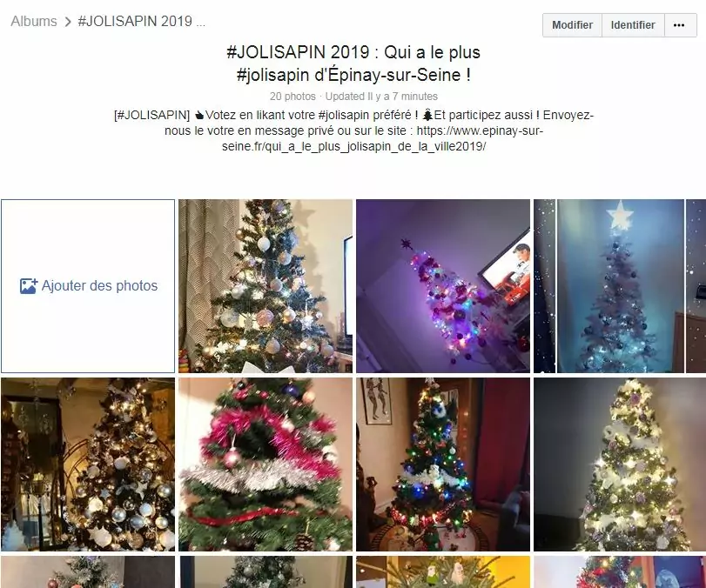
Task: Click the 20 photos count text
Action: coord(292,97)
